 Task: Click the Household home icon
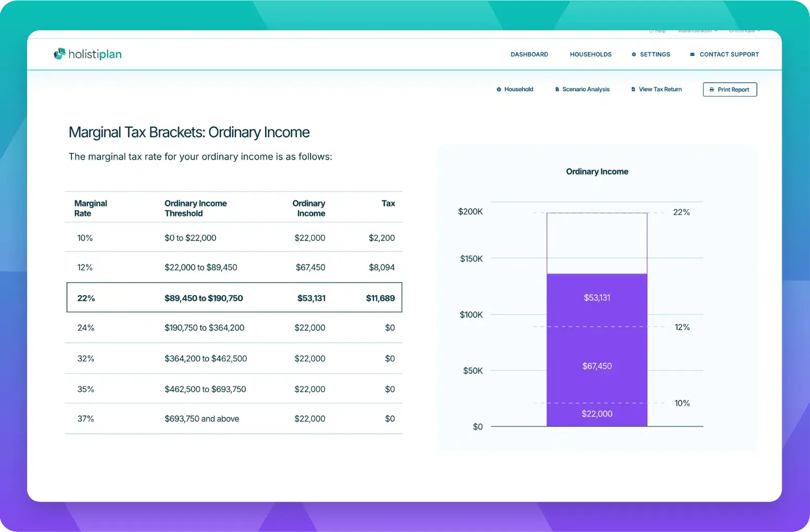[x=498, y=89]
